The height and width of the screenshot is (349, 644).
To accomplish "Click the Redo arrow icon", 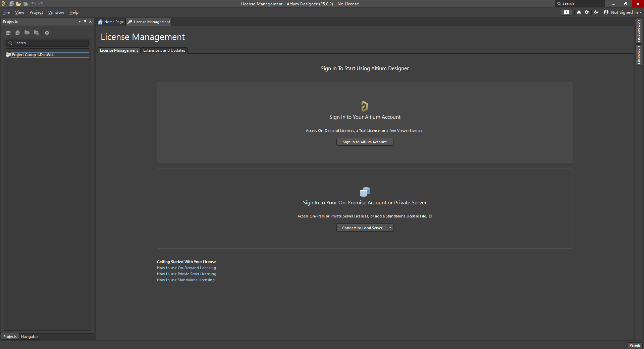I will 41,3.
